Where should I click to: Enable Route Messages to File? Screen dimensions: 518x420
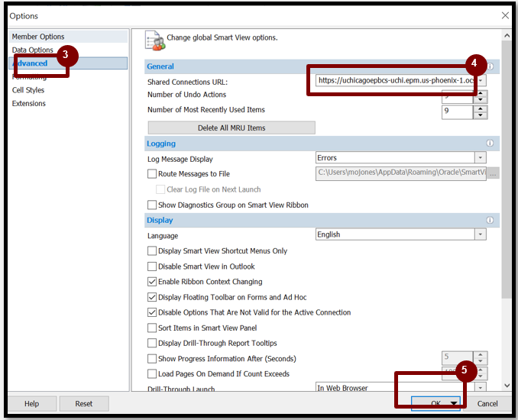coord(152,173)
